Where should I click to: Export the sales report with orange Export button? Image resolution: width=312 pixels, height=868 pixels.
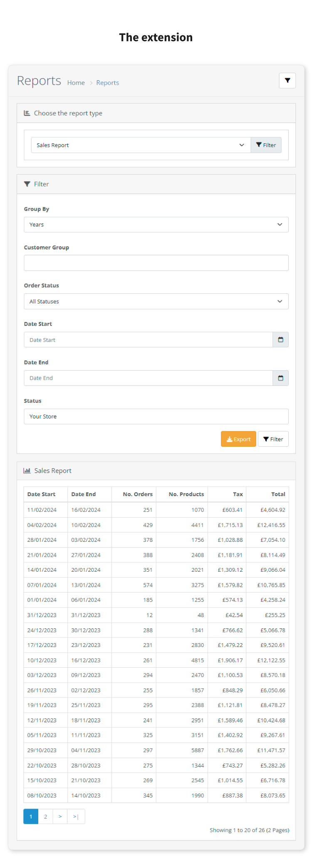point(238,439)
